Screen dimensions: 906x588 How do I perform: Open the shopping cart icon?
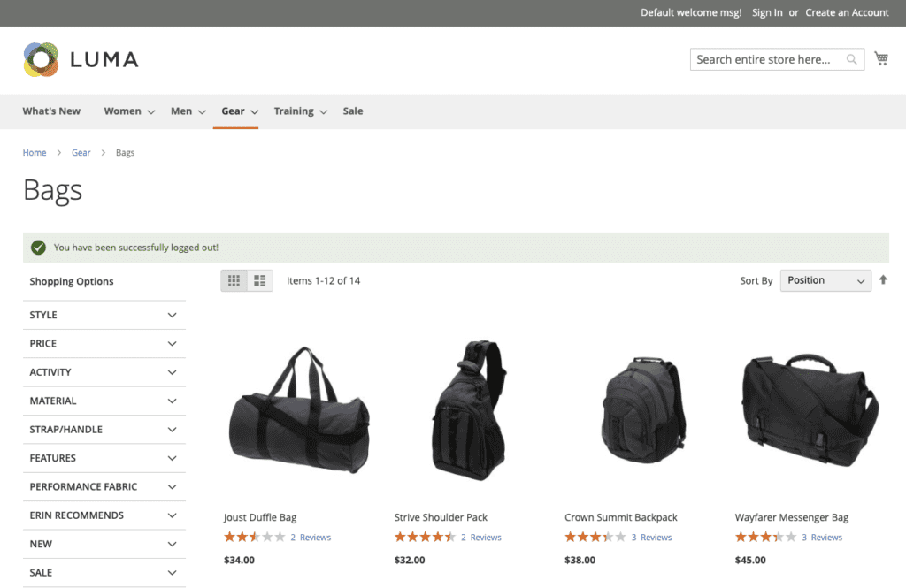881,58
